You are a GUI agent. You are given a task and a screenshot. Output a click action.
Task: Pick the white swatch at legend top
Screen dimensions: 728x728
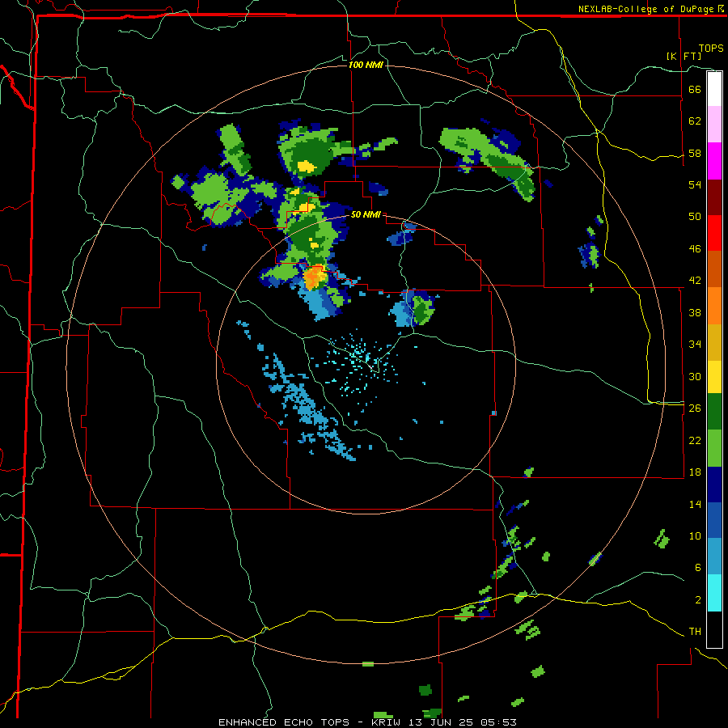coord(714,89)
